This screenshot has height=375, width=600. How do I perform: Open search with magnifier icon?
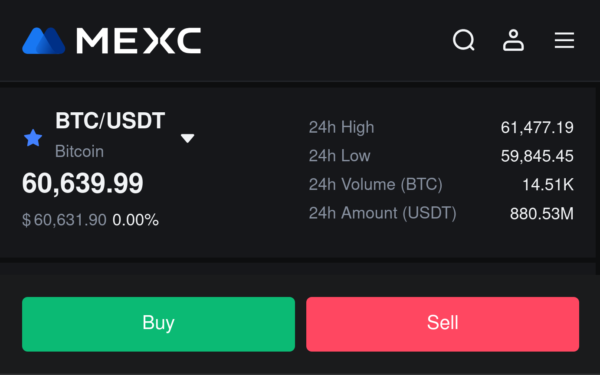tap(463, 40)
